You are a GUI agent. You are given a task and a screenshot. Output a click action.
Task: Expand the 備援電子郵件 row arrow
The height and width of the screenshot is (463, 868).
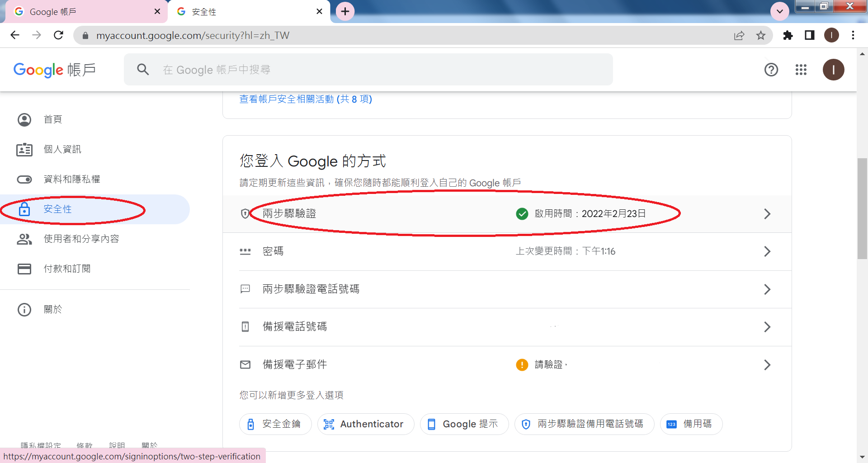767,365
